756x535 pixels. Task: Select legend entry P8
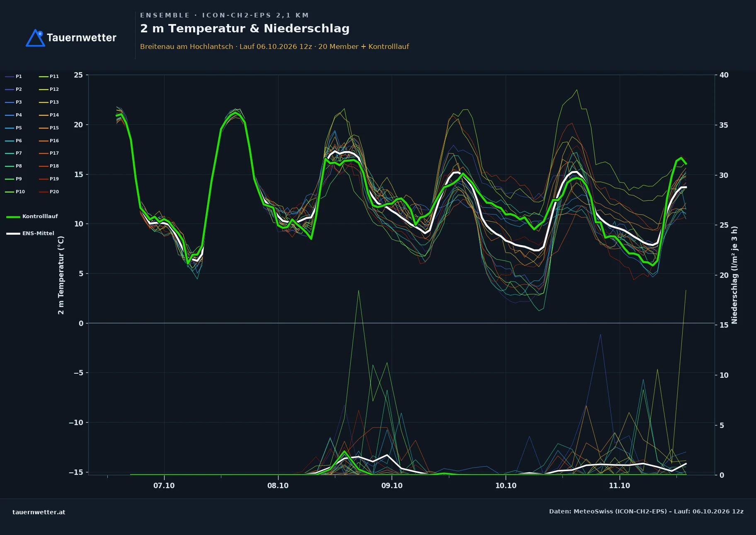(14, 166)
